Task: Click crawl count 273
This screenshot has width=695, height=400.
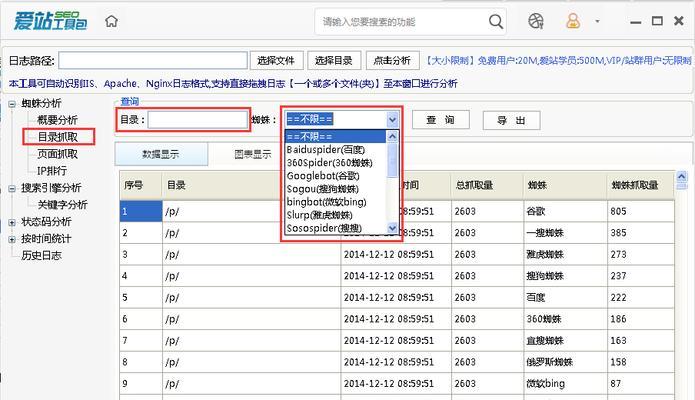Action: pos(641,254)
